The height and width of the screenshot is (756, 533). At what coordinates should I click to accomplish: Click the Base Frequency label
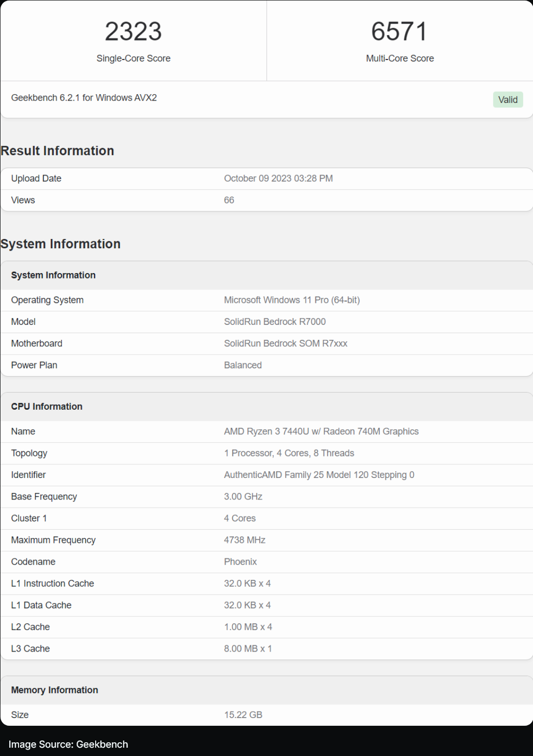click(44, 497)
